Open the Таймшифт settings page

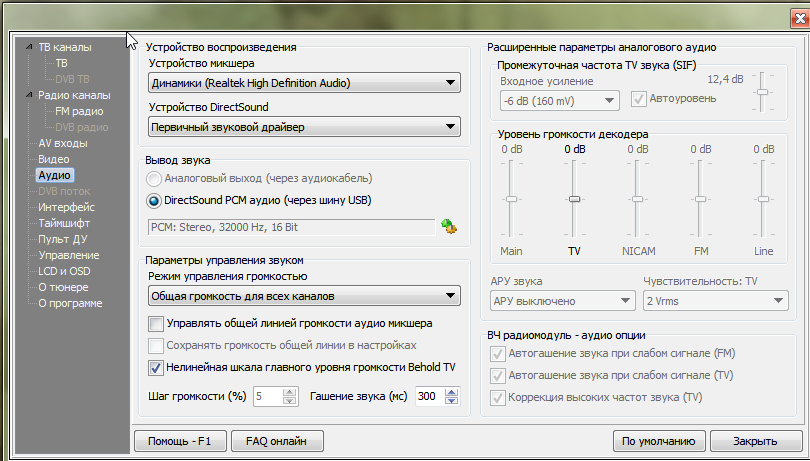tap(64, 223)
